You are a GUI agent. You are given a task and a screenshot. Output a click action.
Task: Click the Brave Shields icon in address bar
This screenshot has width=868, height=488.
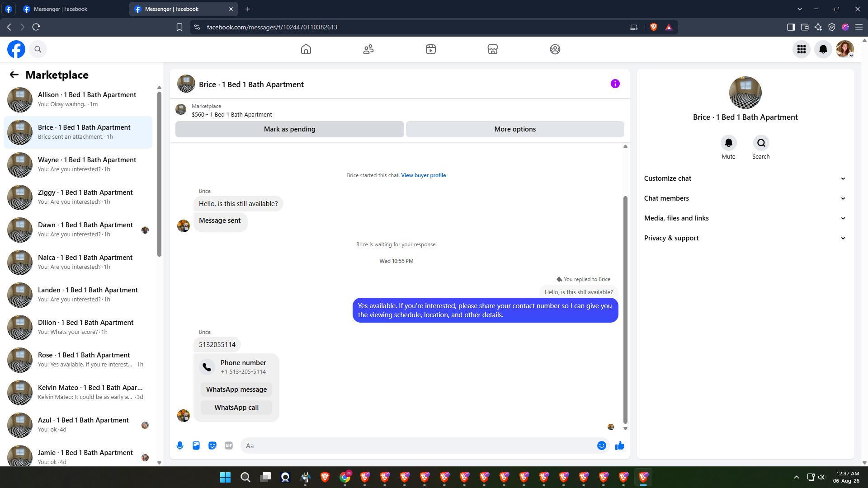tap(654, 27)
